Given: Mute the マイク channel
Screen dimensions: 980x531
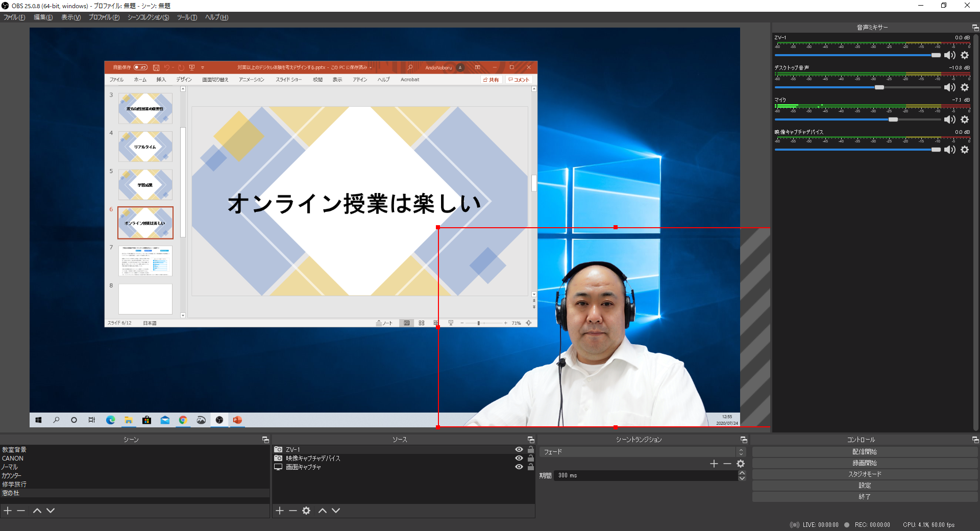Looking at the screenshot, I should [950, 119].
